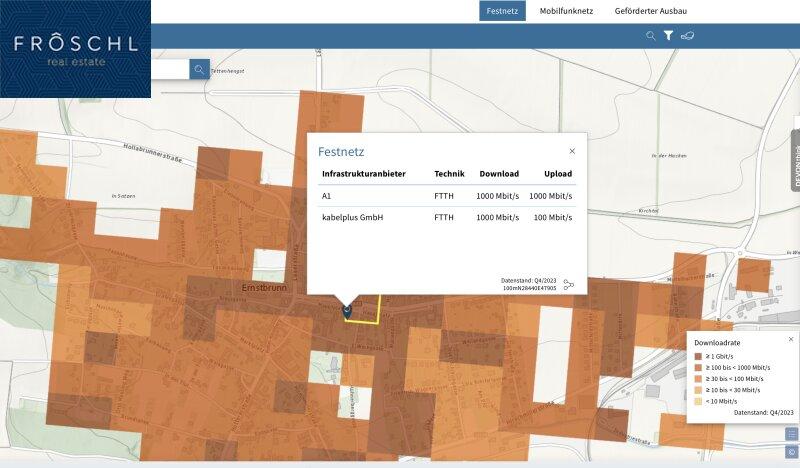Open the header magnifier search tool
Image resolution: width=800 pixels, height=468 pixels.
pyautogui.click(x=651, y=36)
